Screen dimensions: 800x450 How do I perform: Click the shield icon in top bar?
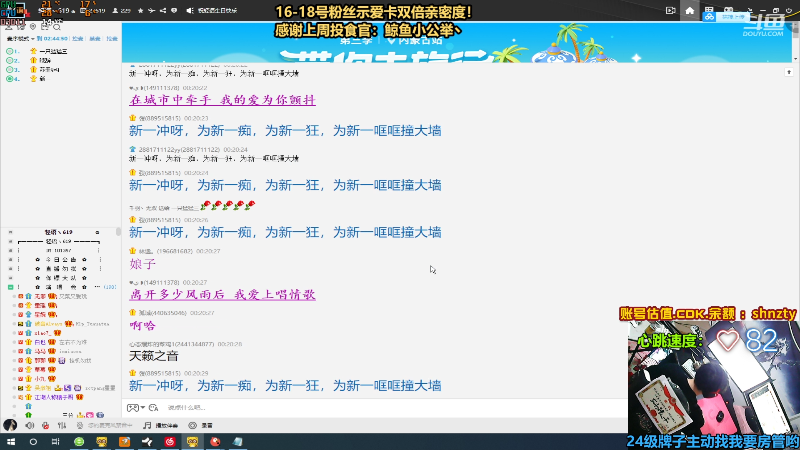tap(174, 11)
